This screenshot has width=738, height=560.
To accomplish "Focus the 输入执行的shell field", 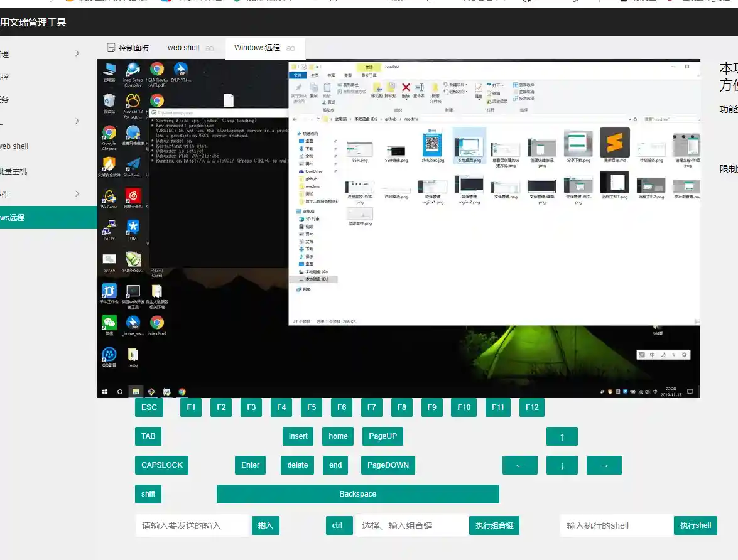I will tap(617, 525).
